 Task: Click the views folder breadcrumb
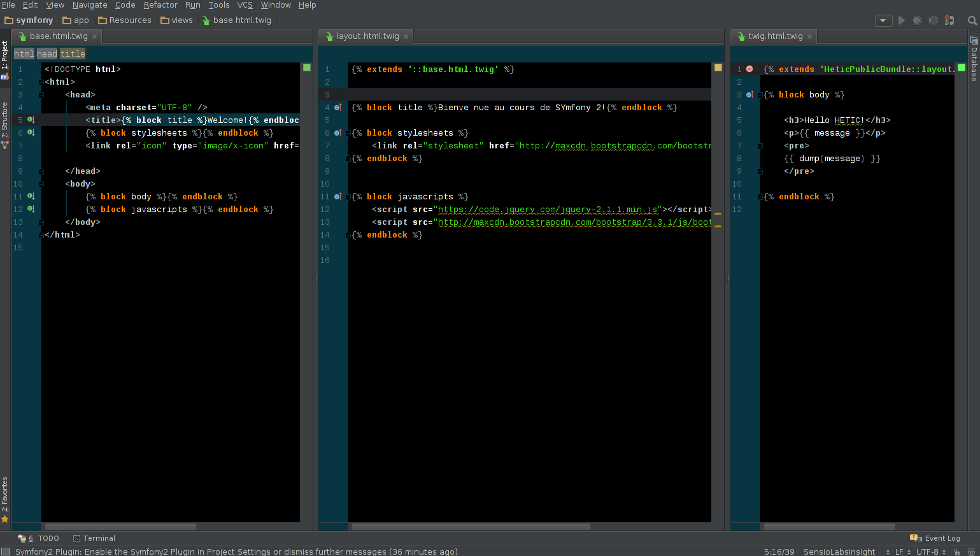177,20
